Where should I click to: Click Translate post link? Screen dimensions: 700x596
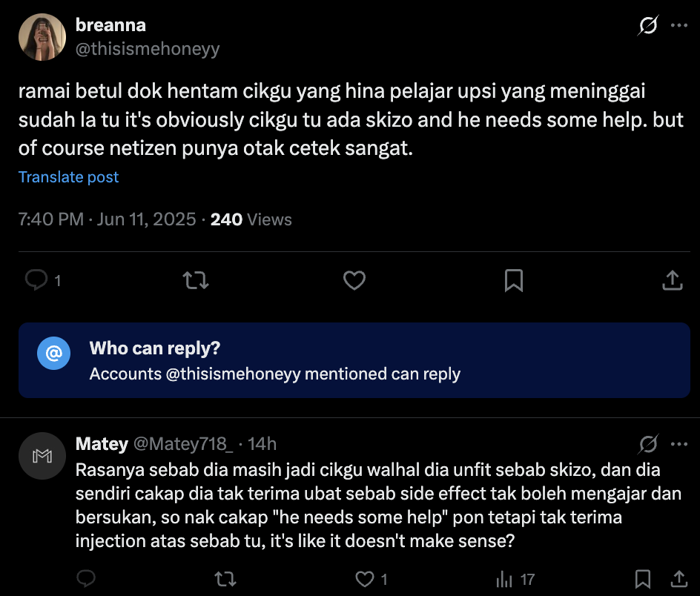point(68,177)
